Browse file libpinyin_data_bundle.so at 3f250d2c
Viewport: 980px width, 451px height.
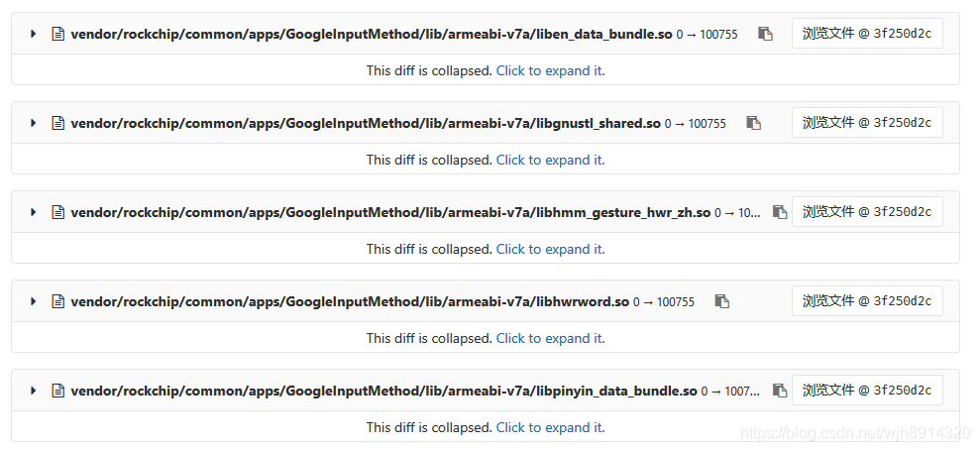[x=867, y=391]
